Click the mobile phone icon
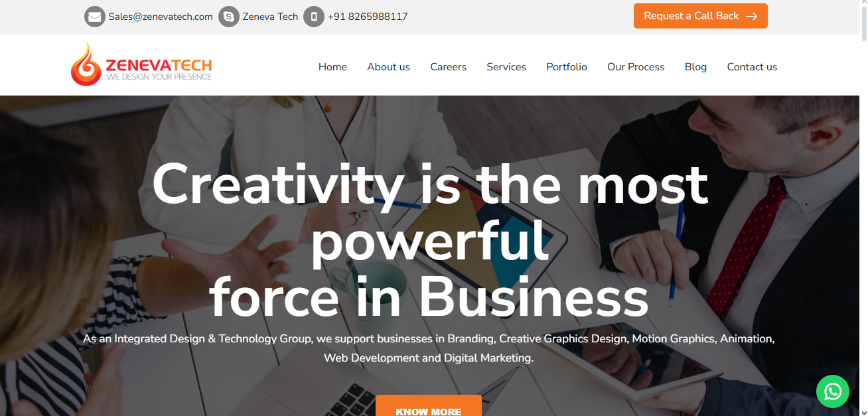The height and width of the screenshot is (416, 868). click(x=314, y=17)
